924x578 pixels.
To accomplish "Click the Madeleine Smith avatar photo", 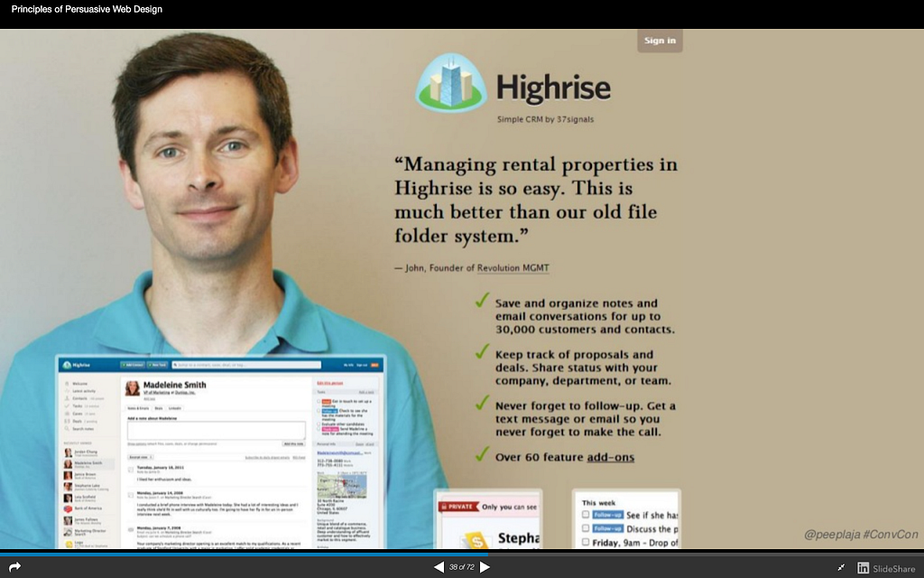I will pos(133,387).
